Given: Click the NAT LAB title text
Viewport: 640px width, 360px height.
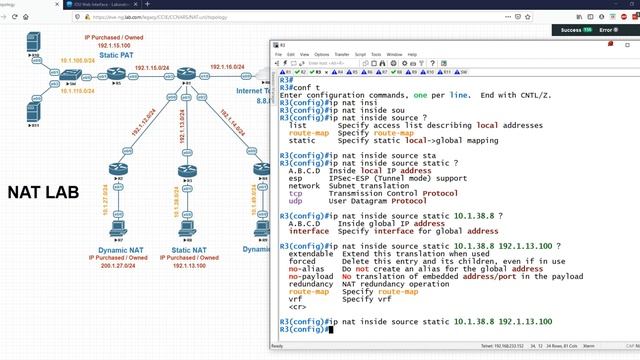Looking at the screenshot, I should coord(43,192).
